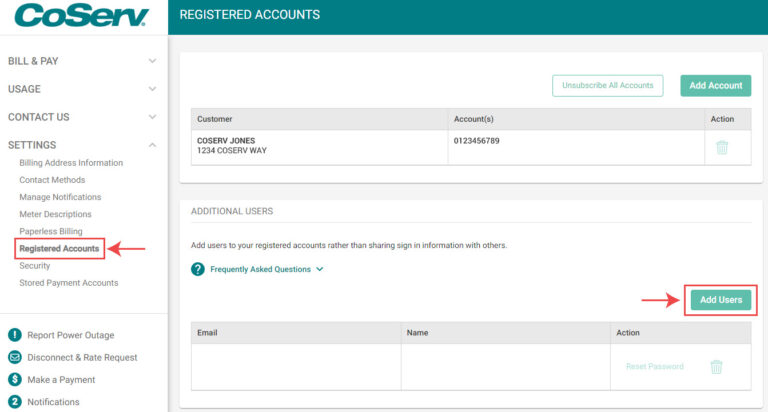Click the Customer column header
768x412 pixels.
(x=215, y=119)
